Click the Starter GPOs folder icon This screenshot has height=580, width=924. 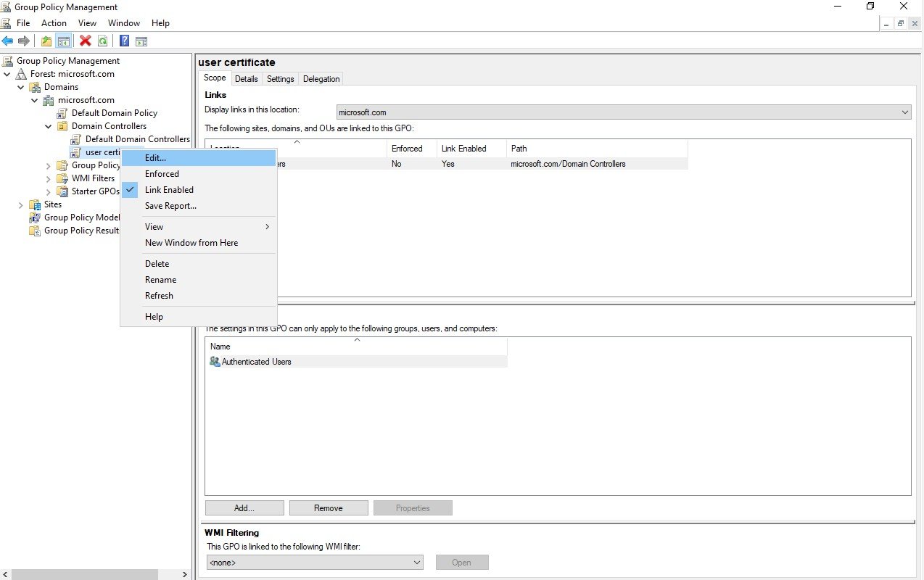tap(62, 191)
